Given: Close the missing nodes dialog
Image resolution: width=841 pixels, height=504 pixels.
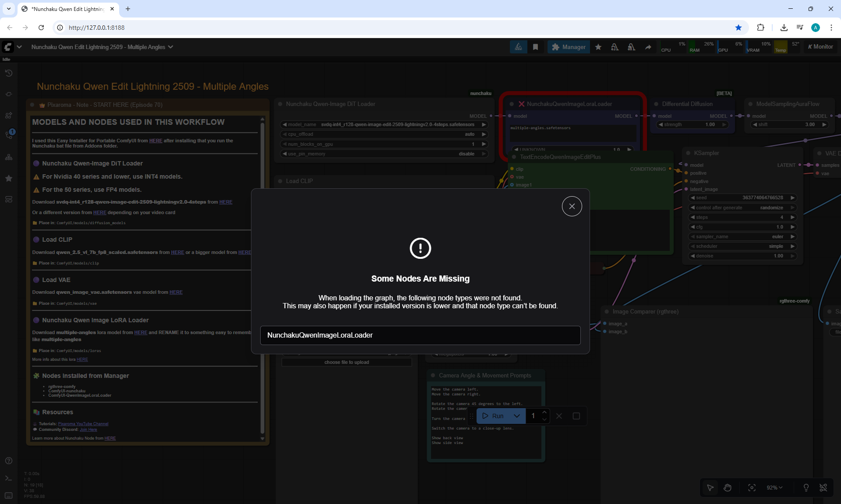Looking at the screenshot, I should pyautogui.click(x=572, y=206).
